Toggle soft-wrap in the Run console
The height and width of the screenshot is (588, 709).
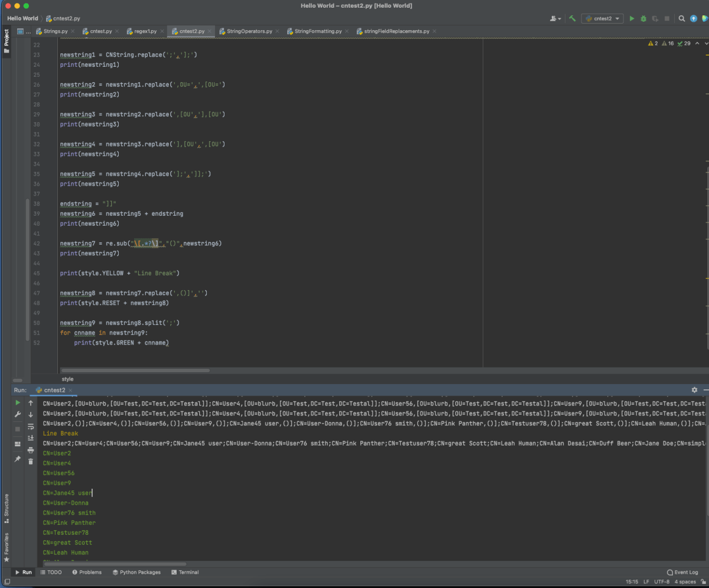tap(31, 427)
